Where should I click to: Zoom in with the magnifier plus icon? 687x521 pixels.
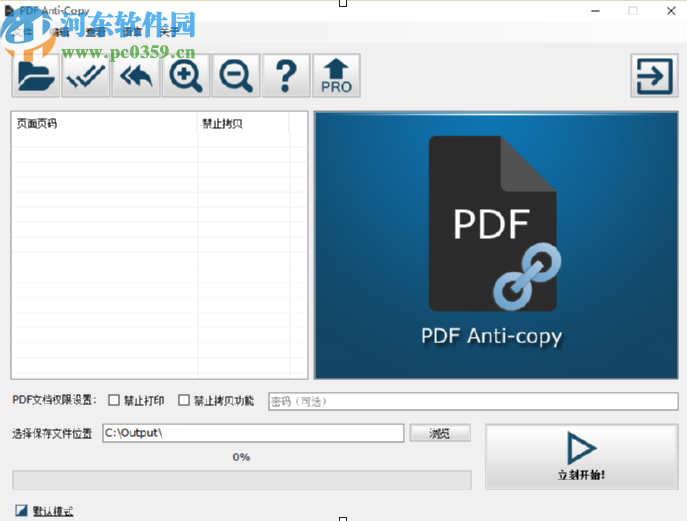tap(186, 76)
